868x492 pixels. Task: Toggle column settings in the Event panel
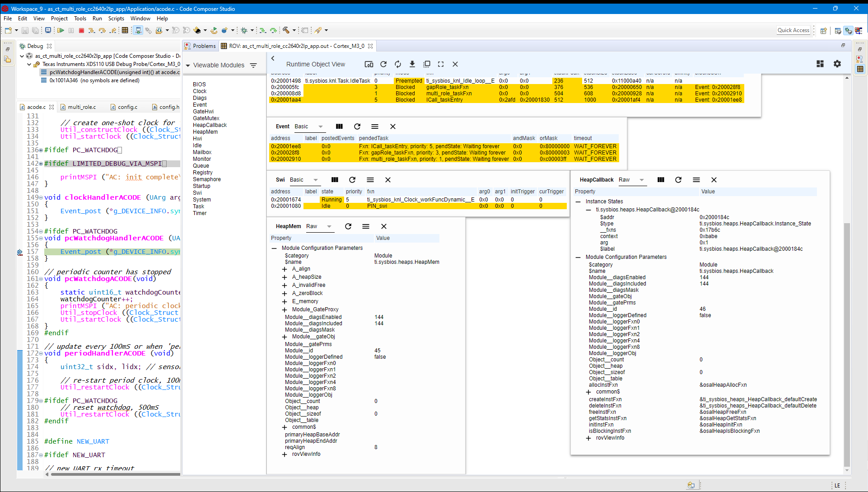339,127
